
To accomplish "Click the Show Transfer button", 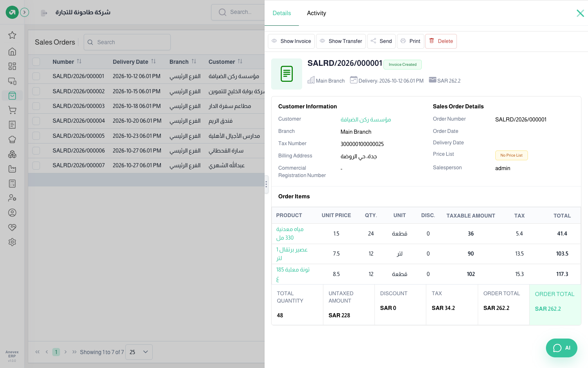I will tap(341, 41).
